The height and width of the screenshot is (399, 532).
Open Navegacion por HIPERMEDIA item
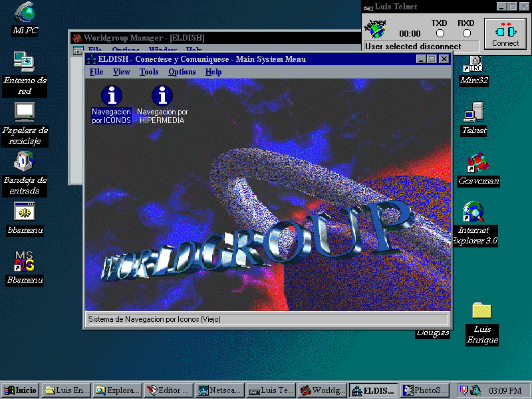[162, 104]
